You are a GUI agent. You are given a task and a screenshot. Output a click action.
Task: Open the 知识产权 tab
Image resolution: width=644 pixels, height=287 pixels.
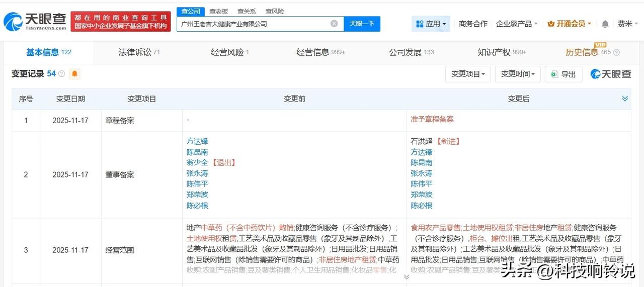[x=502, y=52]
